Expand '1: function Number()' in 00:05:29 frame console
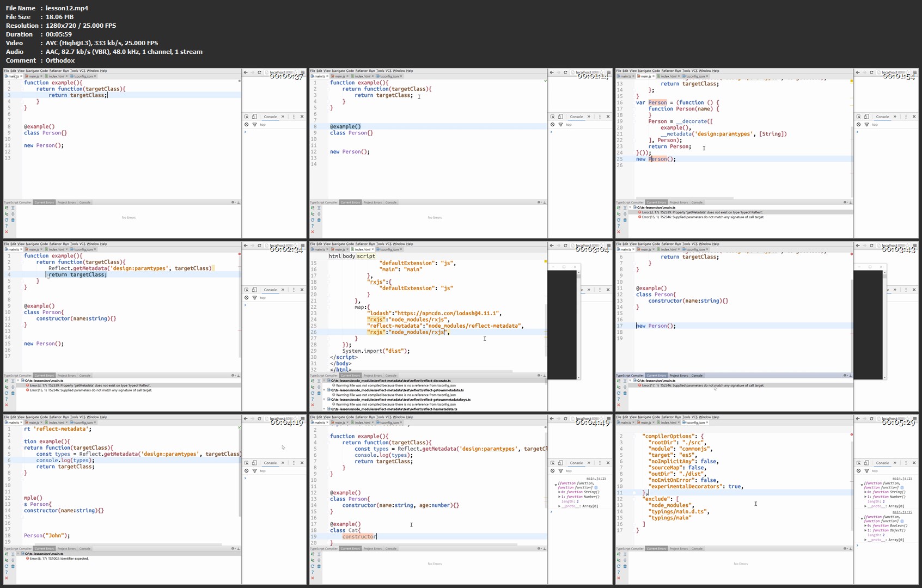Screen dimensions: 922x588 pos(866,497)
